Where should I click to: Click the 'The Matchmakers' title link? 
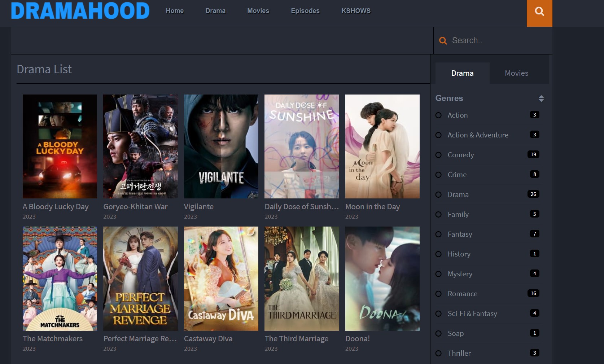[x=53, y=339]
